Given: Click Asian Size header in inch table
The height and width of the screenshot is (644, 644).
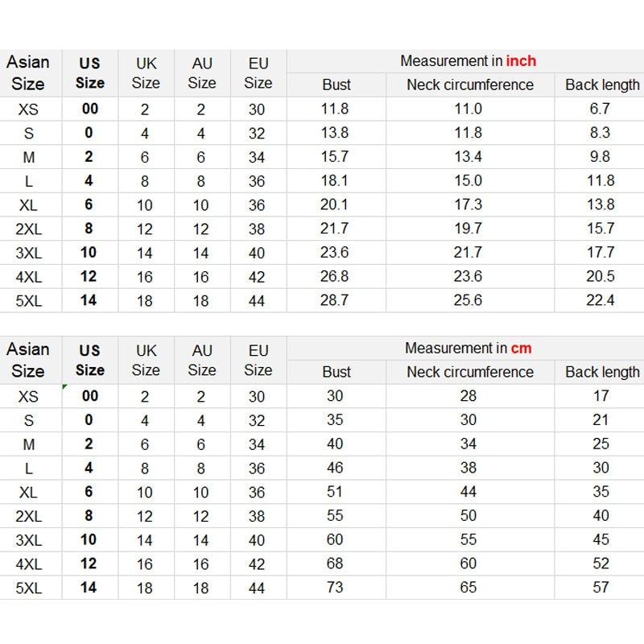Looking at the screenshot, I should tap(28, 72).
